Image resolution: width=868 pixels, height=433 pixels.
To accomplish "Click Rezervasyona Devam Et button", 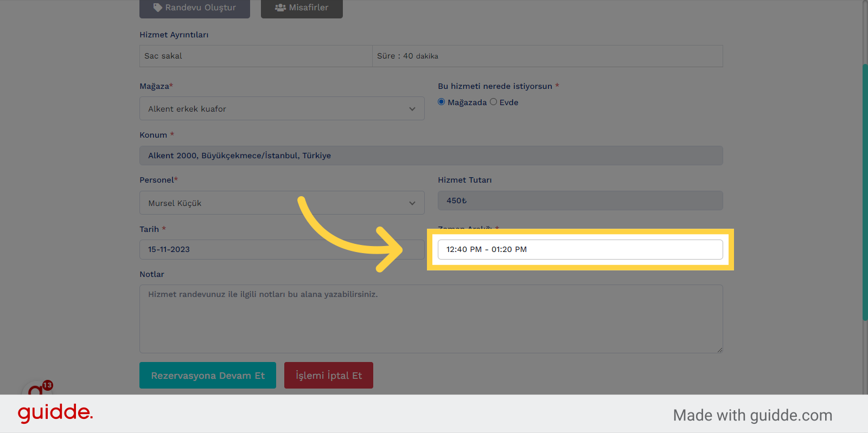I will point(208,375).
